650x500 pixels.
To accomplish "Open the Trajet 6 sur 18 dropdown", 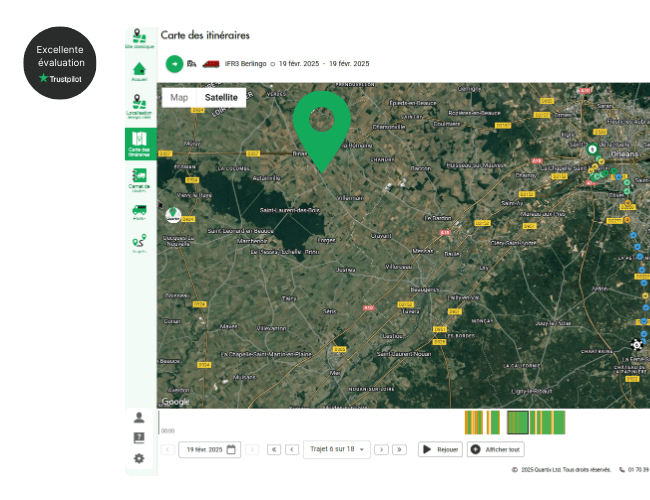I will 337,449.
